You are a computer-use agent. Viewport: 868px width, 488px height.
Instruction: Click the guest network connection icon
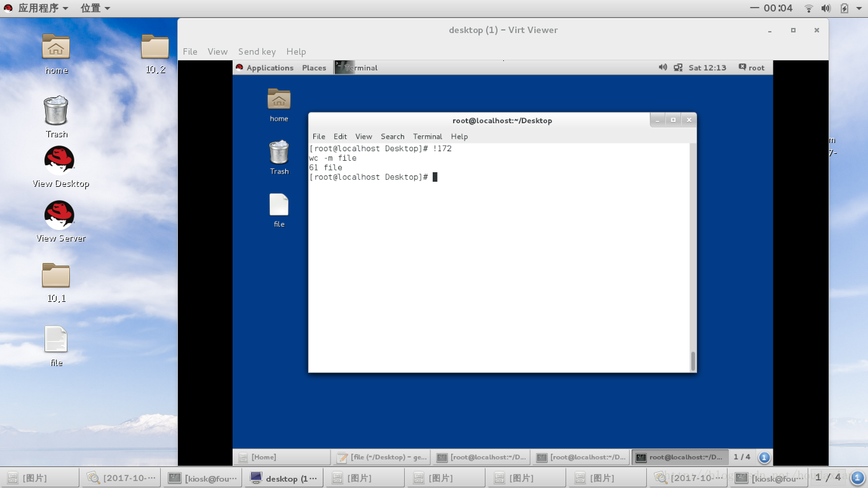[678, 67]
